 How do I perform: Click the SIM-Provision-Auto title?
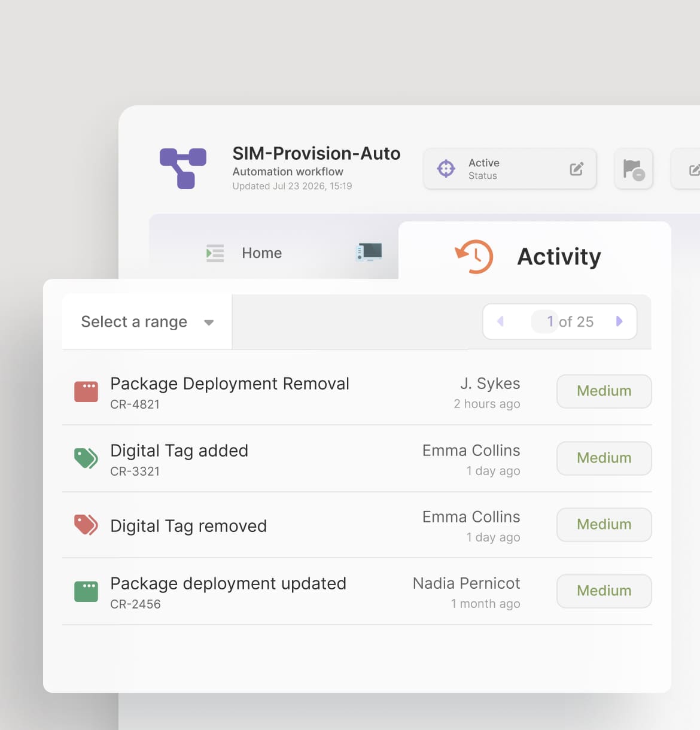click(316, 154)
